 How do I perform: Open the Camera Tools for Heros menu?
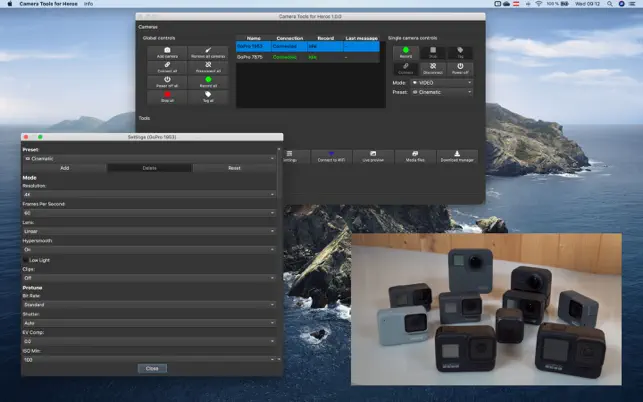(x=48, y=4)
